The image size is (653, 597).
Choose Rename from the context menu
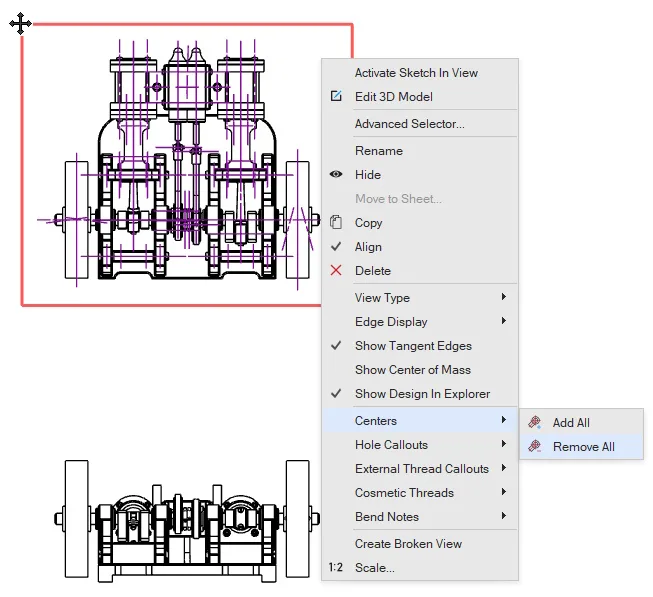coord(420,151)
